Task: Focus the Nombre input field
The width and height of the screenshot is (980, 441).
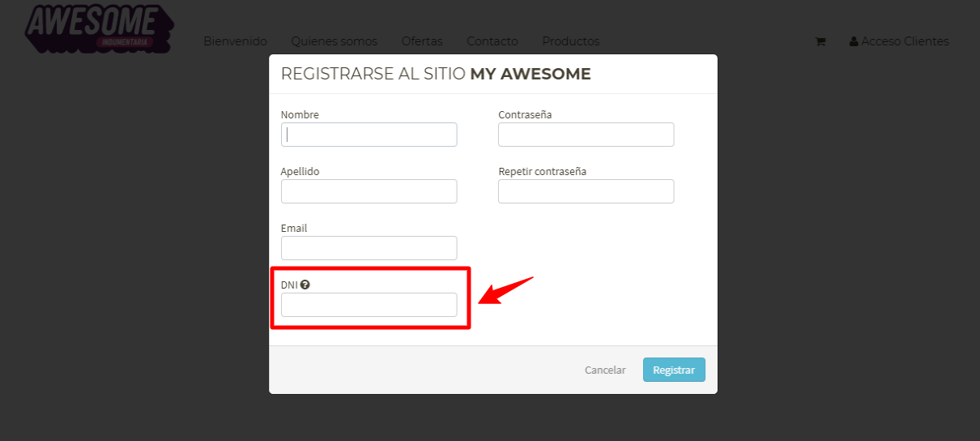Action: [369, 135]
